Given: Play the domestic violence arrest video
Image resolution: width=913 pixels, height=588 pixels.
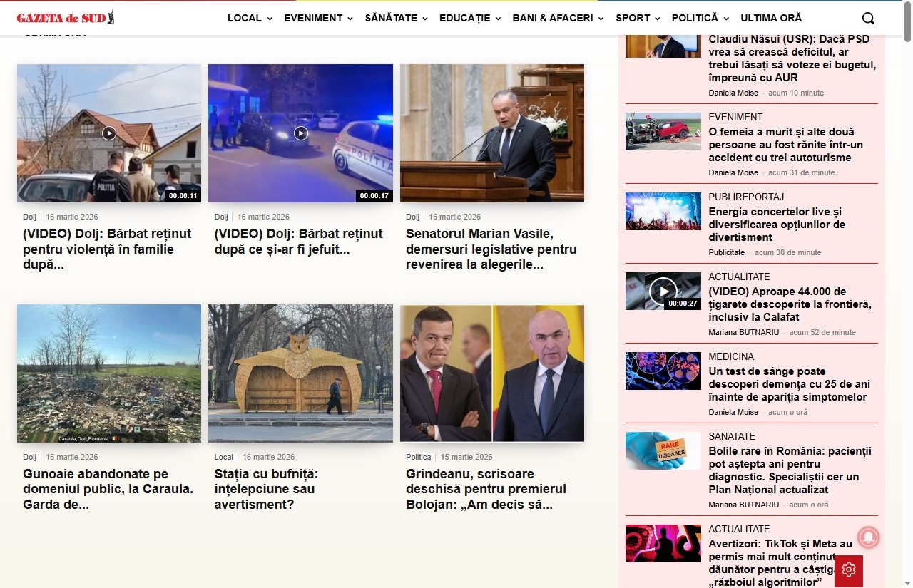Looking at the screenshot, I should point(108,133).
